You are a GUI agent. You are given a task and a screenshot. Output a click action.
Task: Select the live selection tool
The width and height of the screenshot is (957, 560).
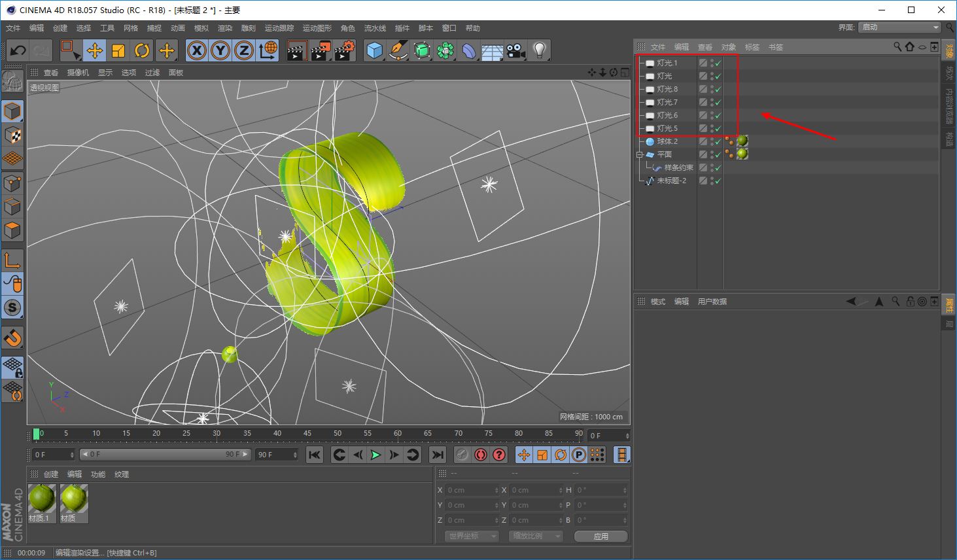[70, 50]
